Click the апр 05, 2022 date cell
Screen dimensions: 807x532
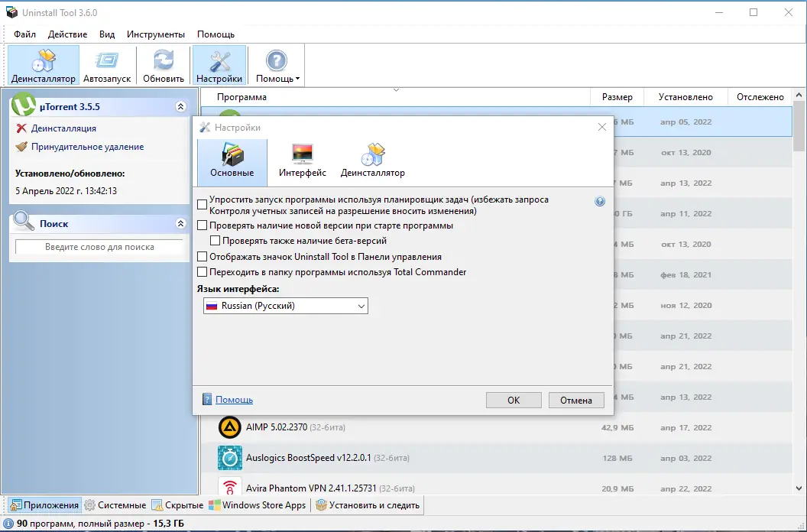686,122
